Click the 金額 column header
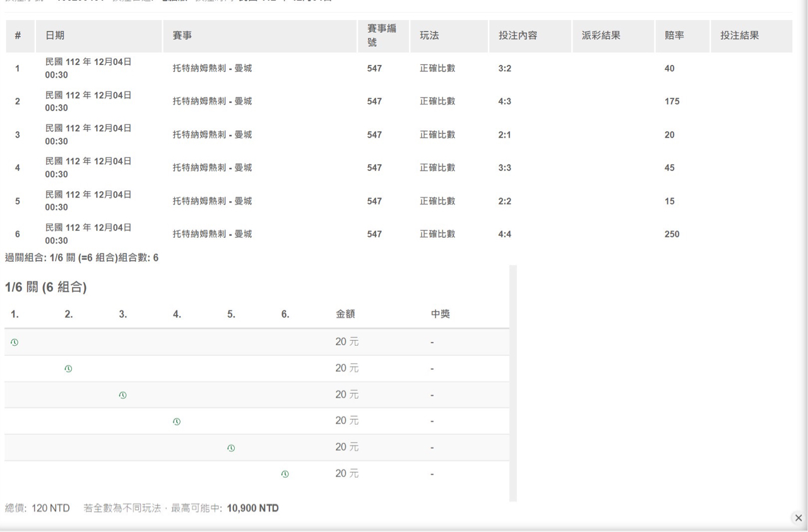The width and height of the screenshot is (808, 532). click(x=345, y=314)
